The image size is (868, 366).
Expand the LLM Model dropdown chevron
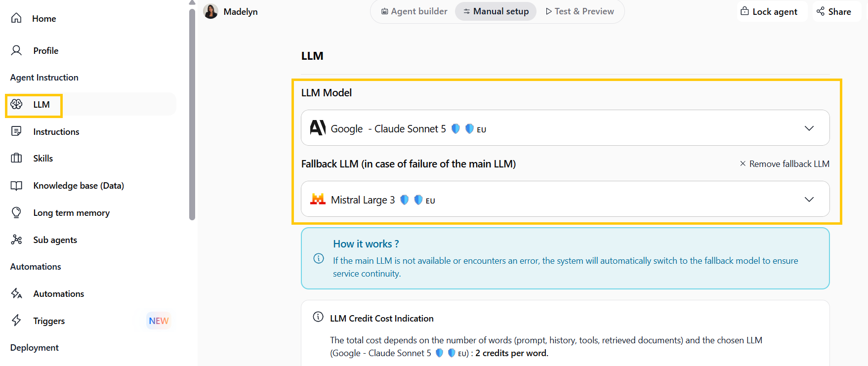pyautogui.click(x=809, y=128)
